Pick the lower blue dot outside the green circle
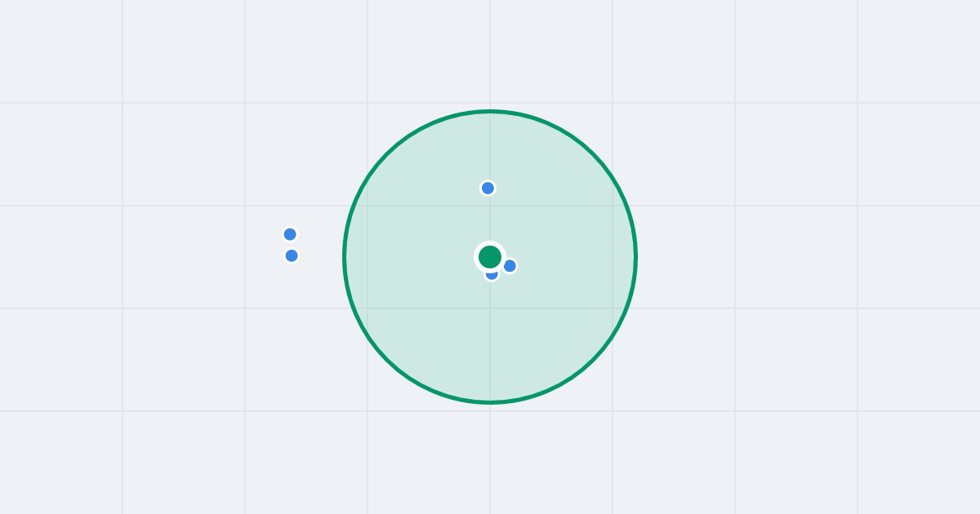Image resolution: width=980 pixels, height=514 pixels. click(x=292, y=255)
